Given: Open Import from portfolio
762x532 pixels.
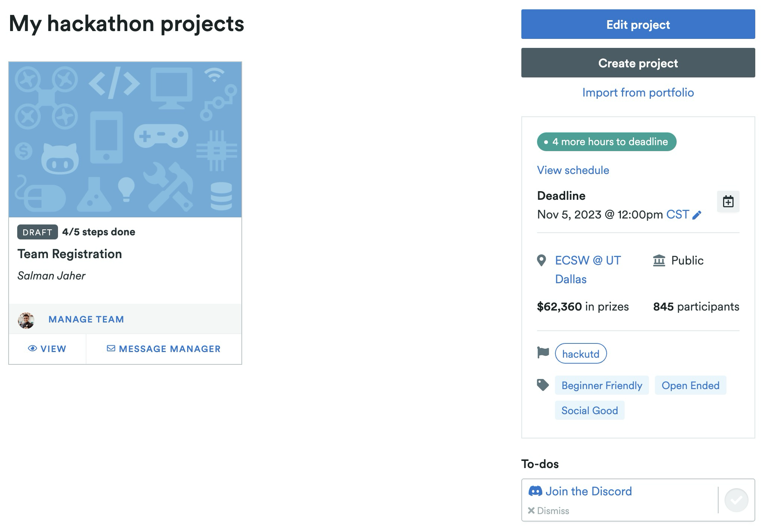Looking at the screenshot, I should tap(638, 92).
